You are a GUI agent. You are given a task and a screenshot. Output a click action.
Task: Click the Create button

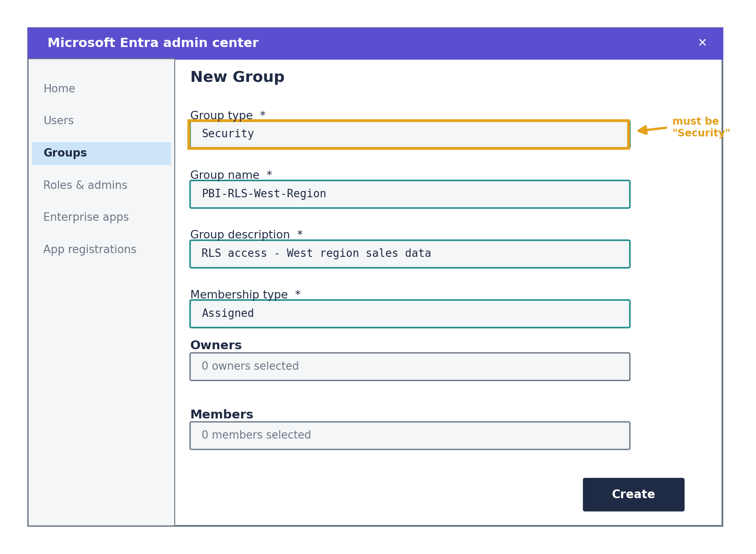click(633, 494)
